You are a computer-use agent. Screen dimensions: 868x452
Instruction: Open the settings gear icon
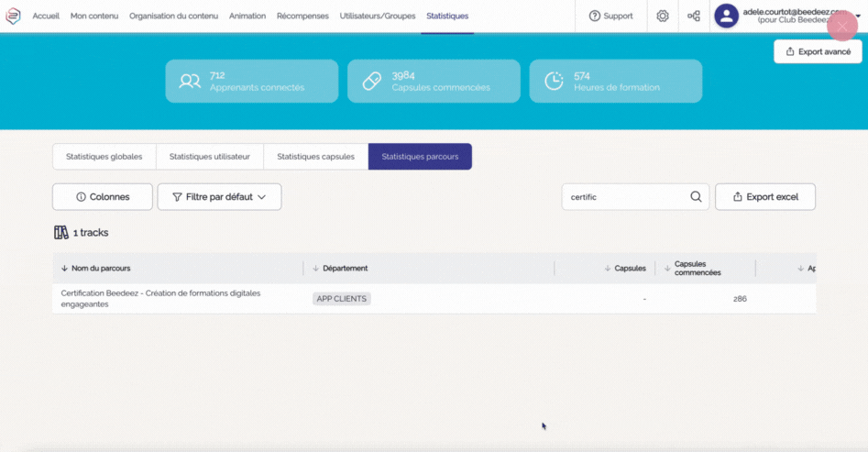tap(663, 16)
